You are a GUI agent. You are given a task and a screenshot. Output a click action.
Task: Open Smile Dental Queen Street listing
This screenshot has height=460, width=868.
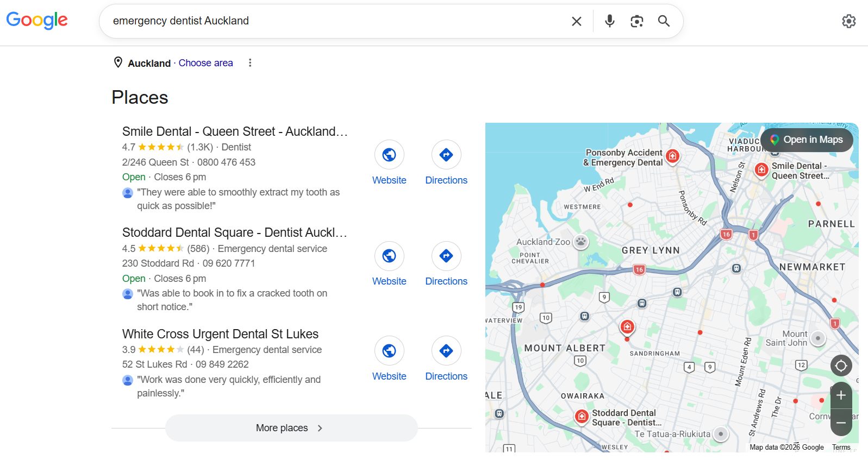235,131
